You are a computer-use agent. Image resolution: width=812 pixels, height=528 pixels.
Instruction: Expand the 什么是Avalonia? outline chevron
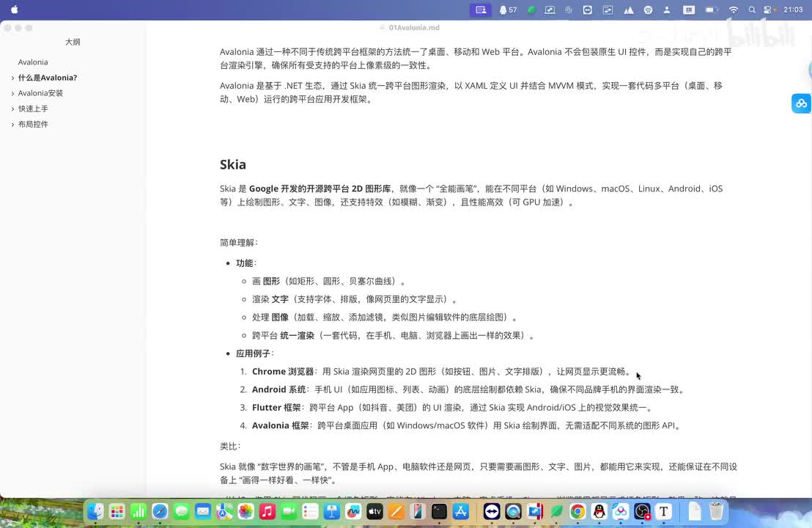[x=12, y=78]
